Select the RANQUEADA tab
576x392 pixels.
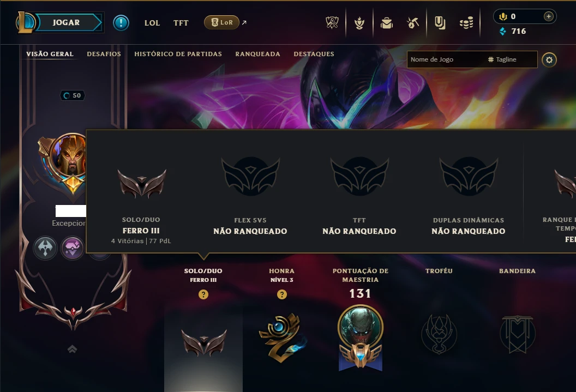(258, 54)
